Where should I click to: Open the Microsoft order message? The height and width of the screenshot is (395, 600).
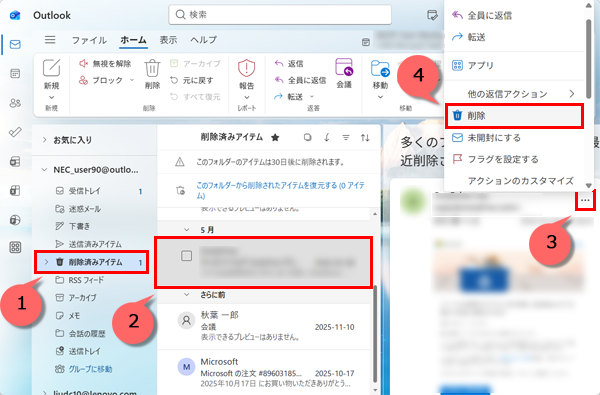pos(264,372)
